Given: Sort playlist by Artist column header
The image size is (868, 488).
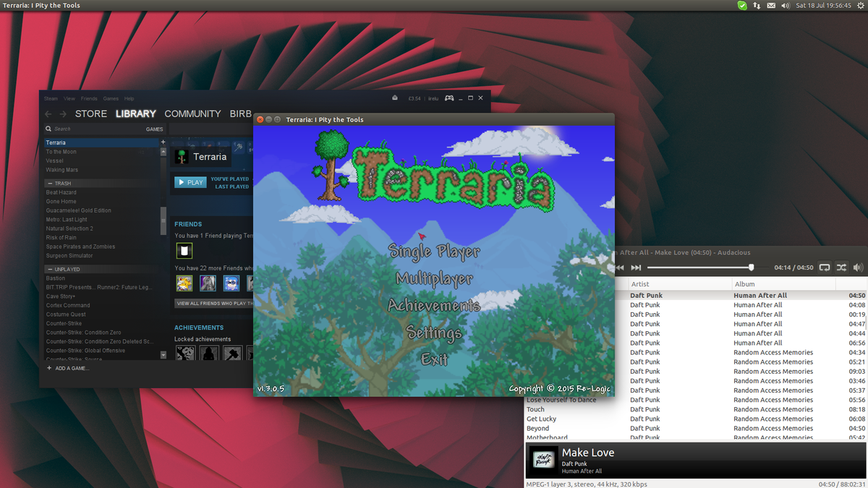Looking at the screenshot, I should [x=679, y=284].
